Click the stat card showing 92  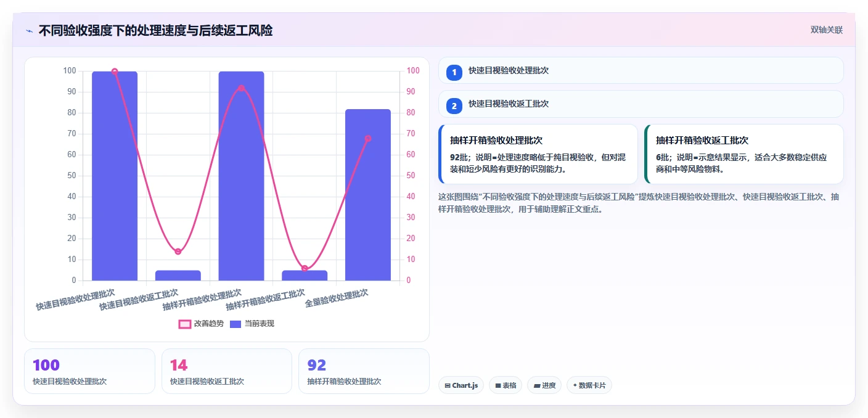click(364, 371)
